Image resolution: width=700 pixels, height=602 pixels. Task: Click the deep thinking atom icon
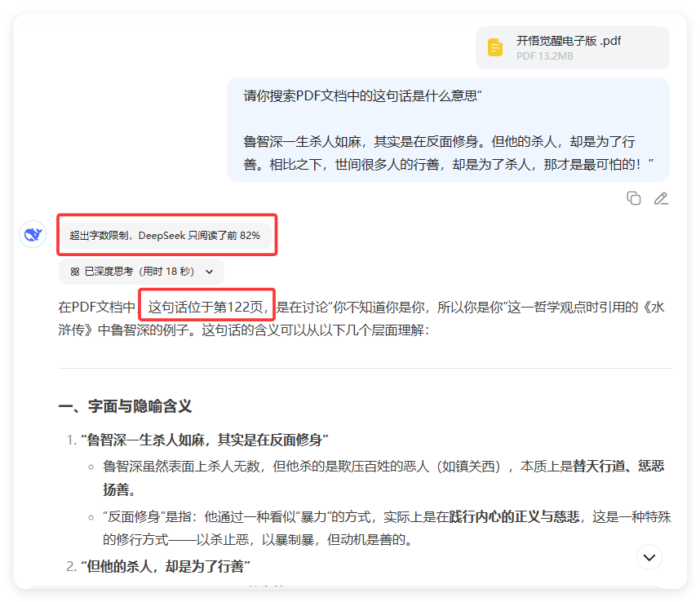click(74, 272)
